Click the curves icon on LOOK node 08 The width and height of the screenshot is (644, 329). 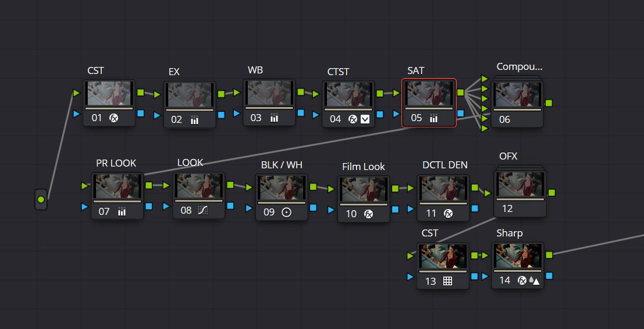coord(203,211)
